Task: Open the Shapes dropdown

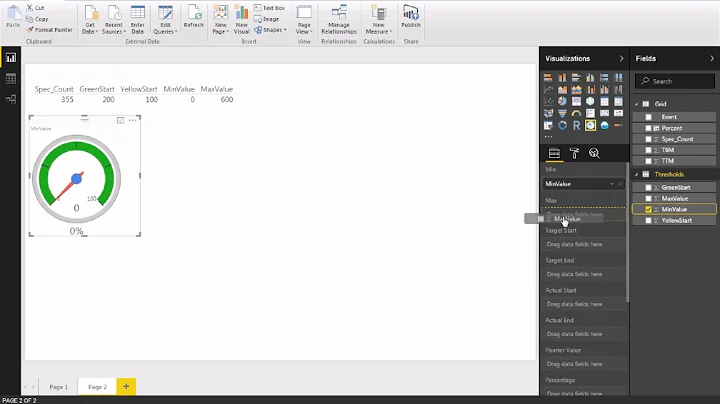Action: [270, 30]
